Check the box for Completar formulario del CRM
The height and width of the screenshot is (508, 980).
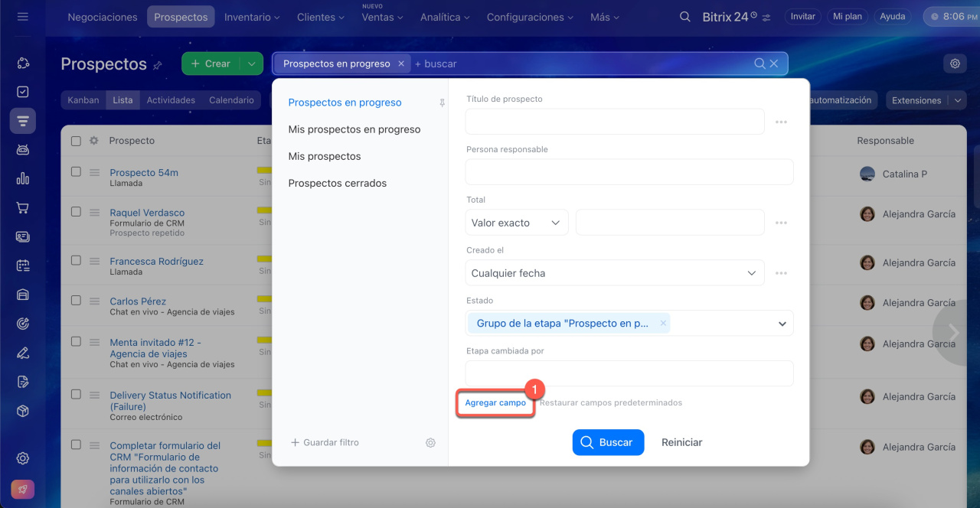[76, 444]
